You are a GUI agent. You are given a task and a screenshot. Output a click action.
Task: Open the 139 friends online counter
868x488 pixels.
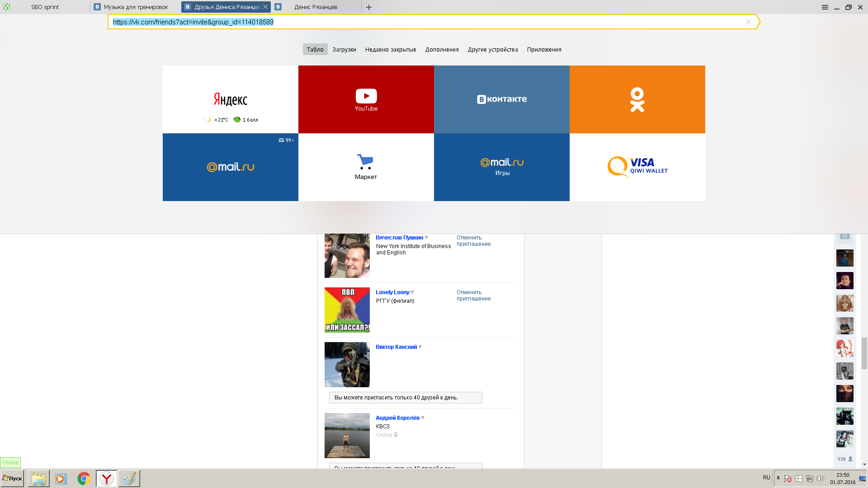click(x=844, y=459)
